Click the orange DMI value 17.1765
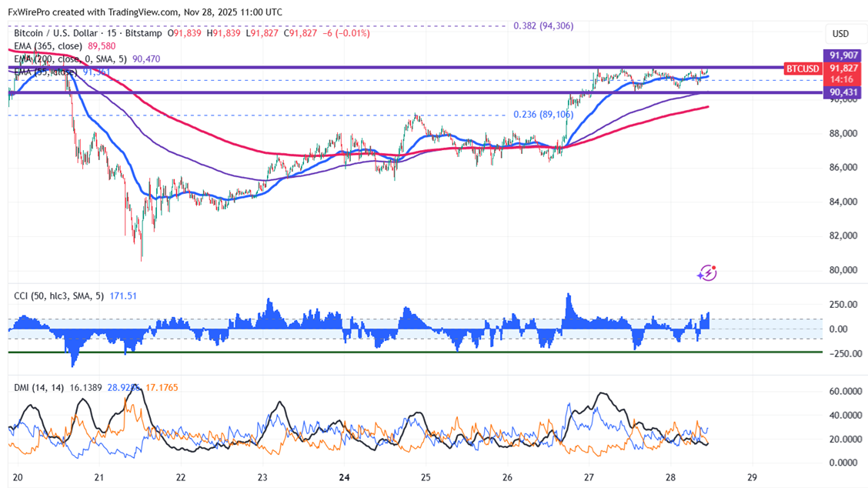Viewport: 868px width, 488px height. click(x=162, y=388)
